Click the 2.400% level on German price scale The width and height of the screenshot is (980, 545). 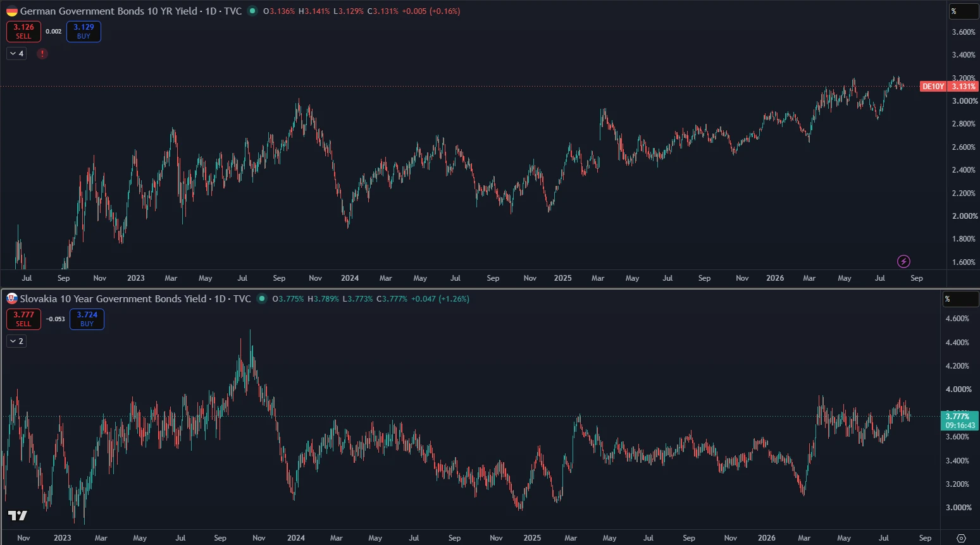tap(964, 170)
